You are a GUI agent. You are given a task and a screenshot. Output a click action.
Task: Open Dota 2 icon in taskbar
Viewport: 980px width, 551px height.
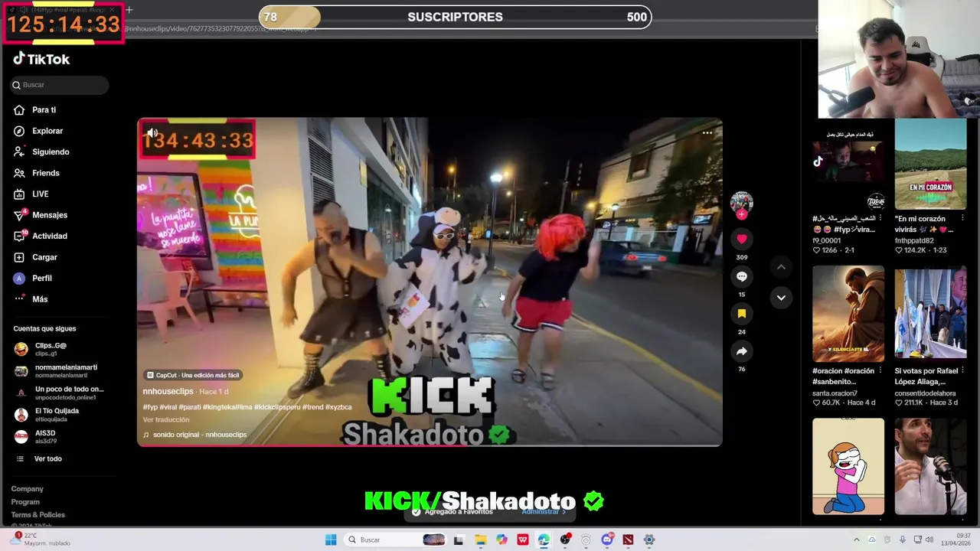coord(628,540)
